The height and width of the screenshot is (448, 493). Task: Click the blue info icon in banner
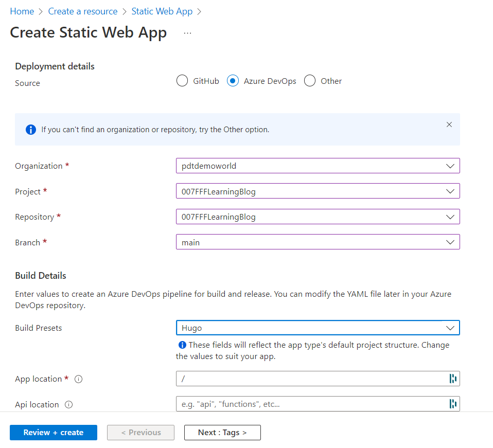[x=31, y=130]
